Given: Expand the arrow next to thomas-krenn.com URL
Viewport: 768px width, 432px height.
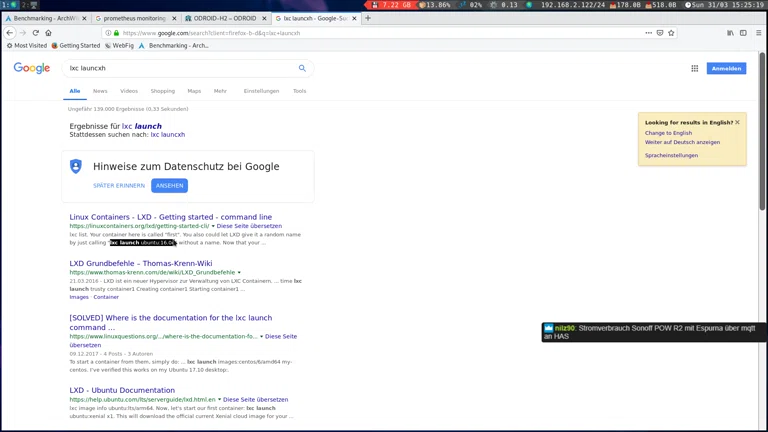Looking at the screenshot, I should tap(239, 273).
